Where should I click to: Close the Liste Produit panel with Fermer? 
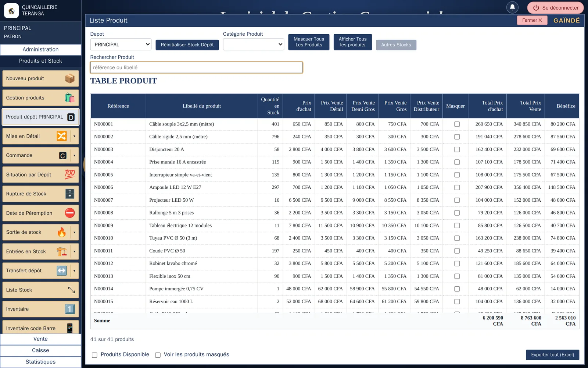[x=532, y=20]
